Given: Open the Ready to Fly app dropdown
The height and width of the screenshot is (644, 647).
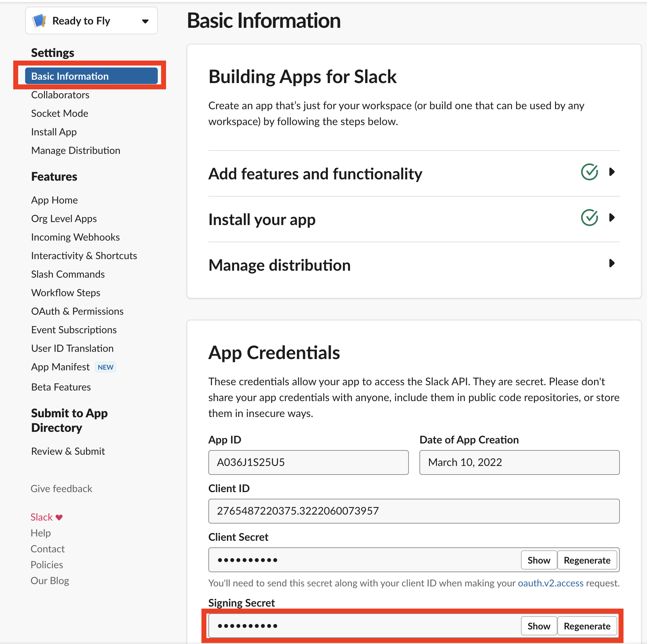Looking at the screenshot, I should [x=145, y=21].
